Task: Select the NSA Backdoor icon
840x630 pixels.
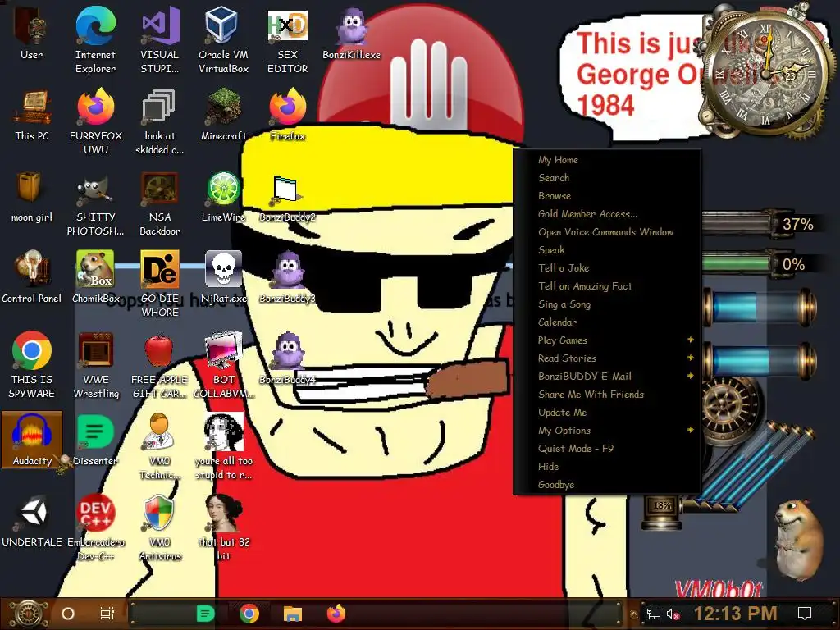Action: coord(160,203)
